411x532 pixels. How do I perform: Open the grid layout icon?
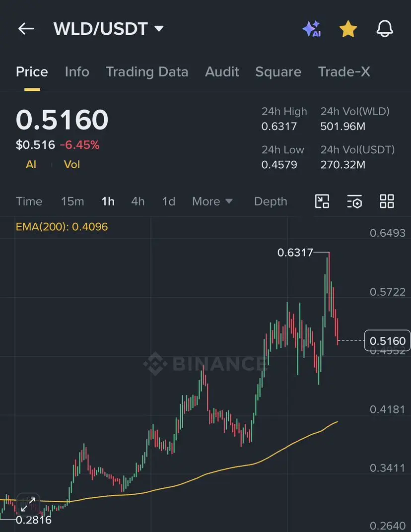[x=387, y=201]
